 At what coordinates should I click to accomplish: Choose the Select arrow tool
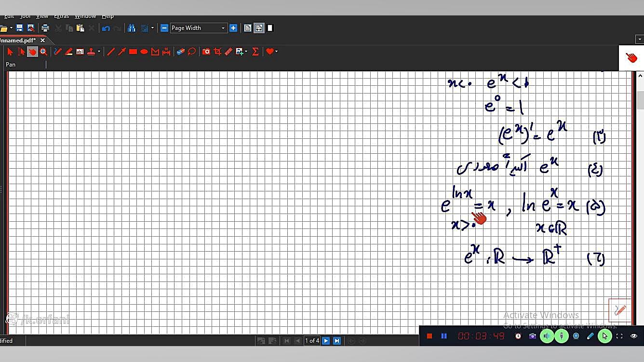[10, 52]
